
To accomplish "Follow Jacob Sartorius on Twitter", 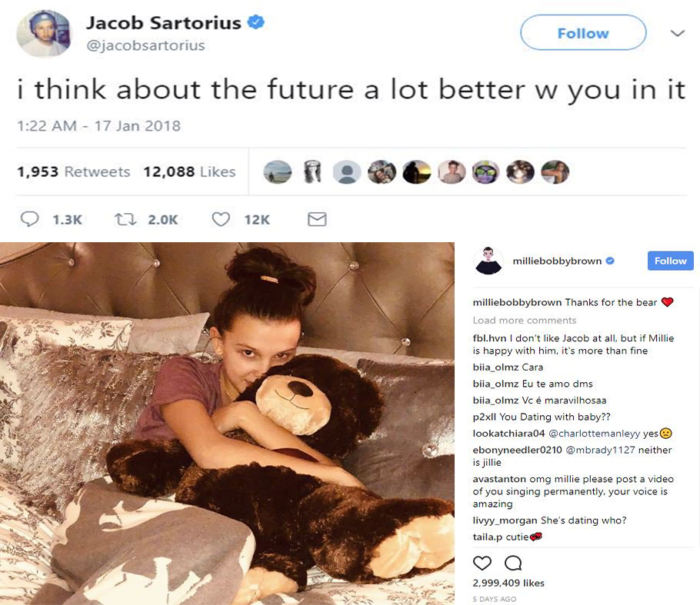I will (x=583, y=33).
